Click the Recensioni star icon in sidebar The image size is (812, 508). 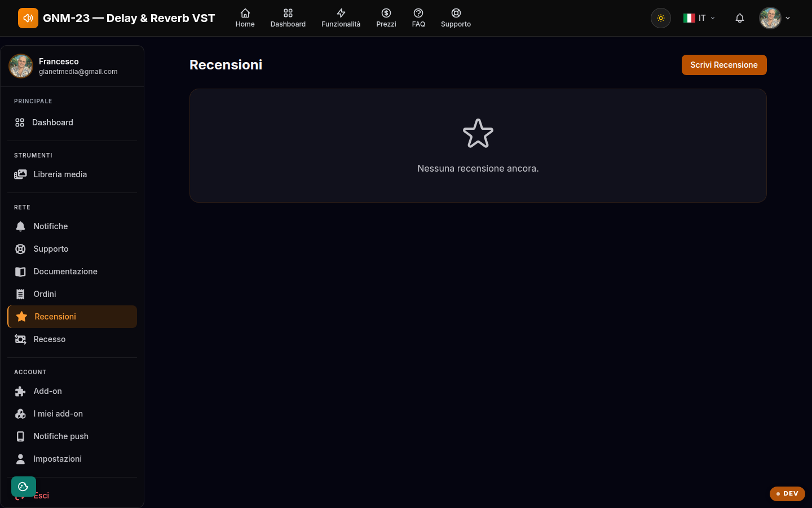[21, 317]
